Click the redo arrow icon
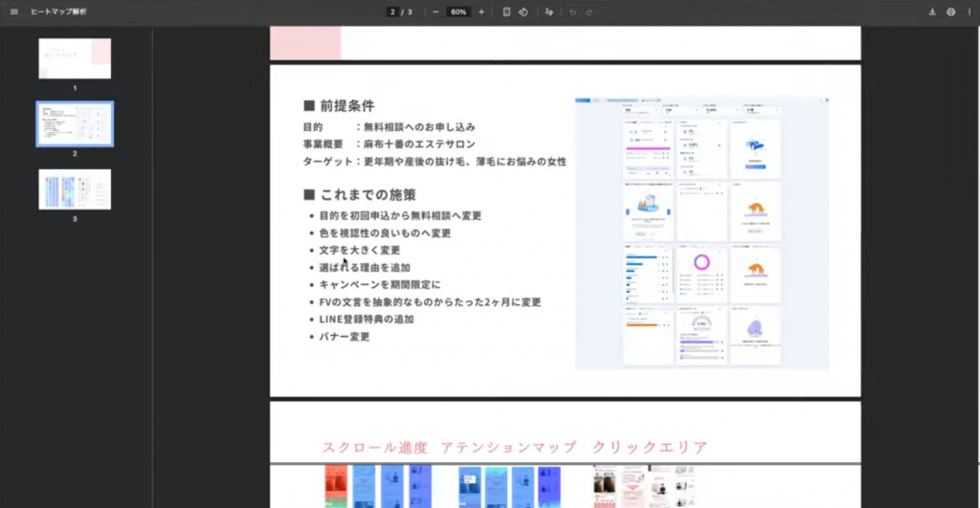This screenshot has width=980, height=508. [589, 11]
